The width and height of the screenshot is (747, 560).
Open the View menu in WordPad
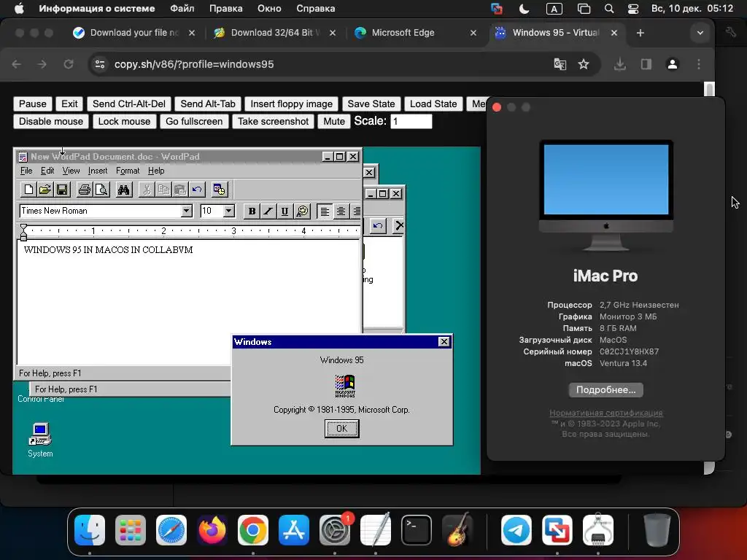tap(71, 171)
